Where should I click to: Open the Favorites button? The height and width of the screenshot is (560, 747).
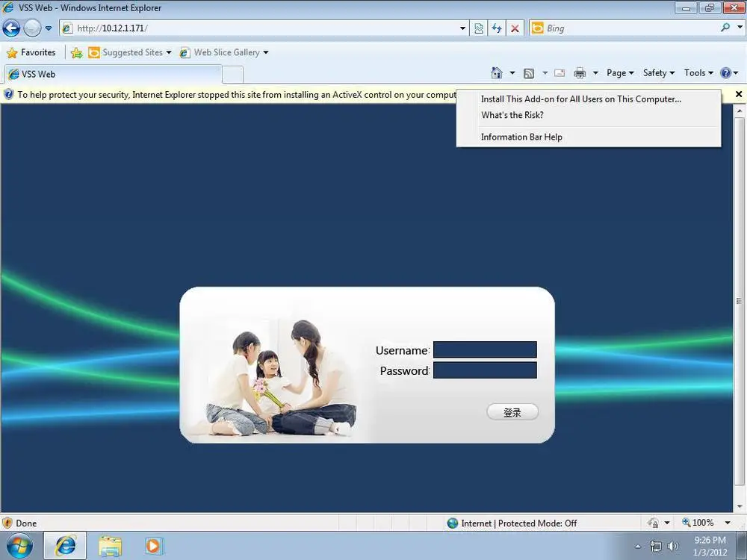pyautogui.click(x=31, y=53)
